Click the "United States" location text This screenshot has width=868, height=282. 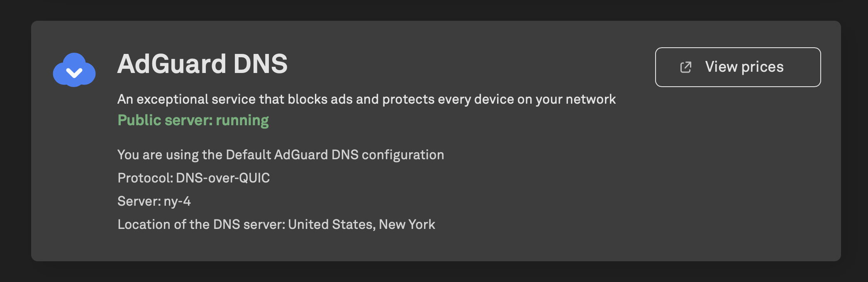point(332,224)
